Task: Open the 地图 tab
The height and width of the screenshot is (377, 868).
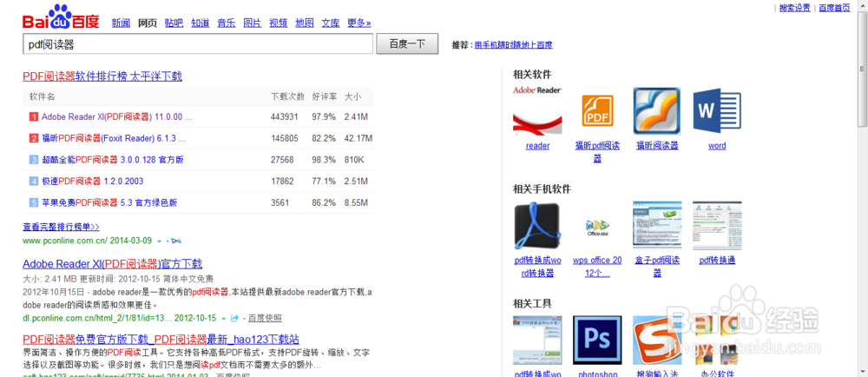Action: tap(305, 23)
